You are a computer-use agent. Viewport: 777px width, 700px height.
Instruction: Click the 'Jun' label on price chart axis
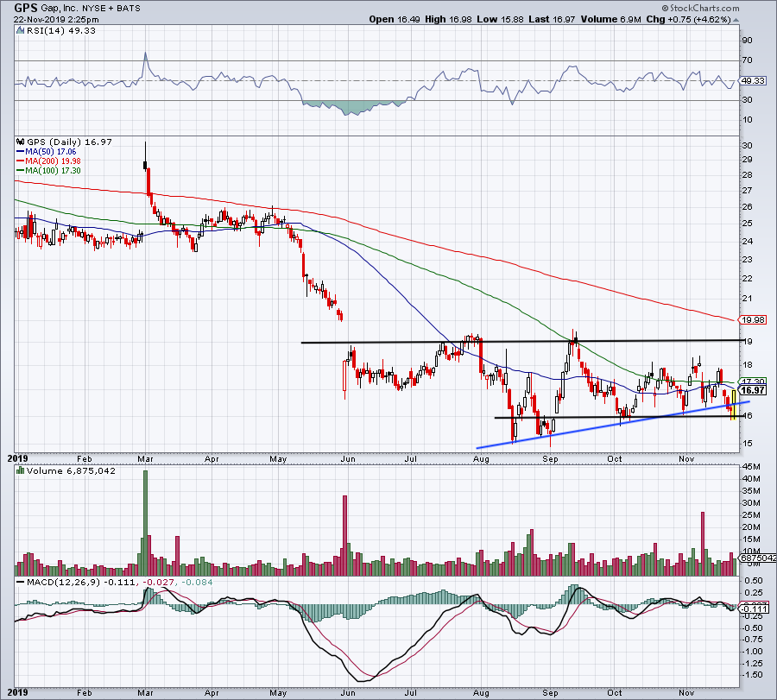click(x=348, y=459)
